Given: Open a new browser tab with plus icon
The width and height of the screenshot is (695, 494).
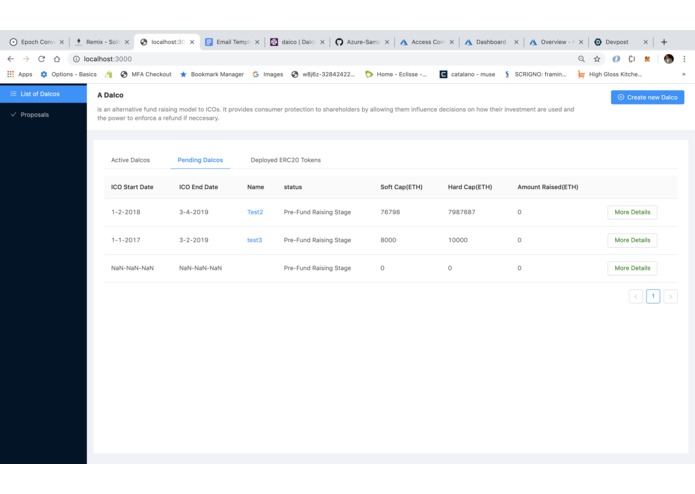Looking at the screenshot, I should click(x=664, y=42).
